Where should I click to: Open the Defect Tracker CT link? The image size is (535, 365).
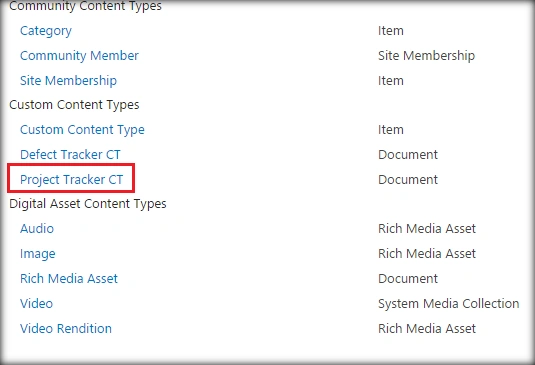(x=70, y=155)
